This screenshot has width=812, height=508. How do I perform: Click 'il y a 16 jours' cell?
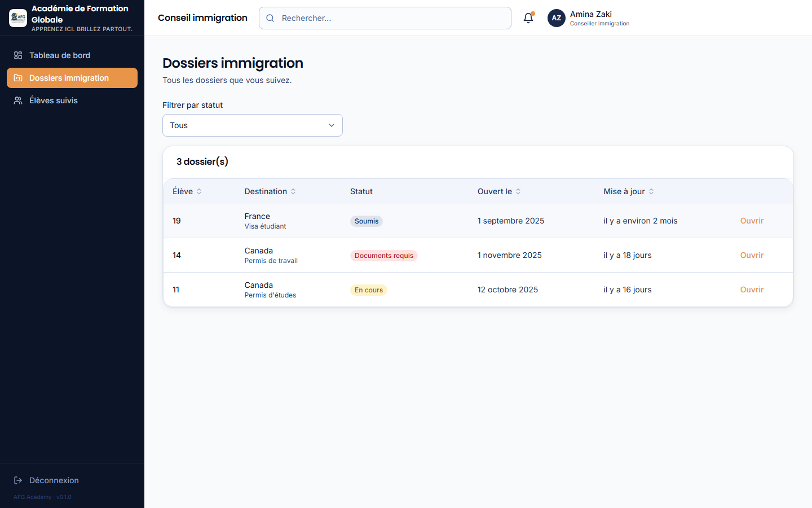pyautogui.click(x=628, y=290)
